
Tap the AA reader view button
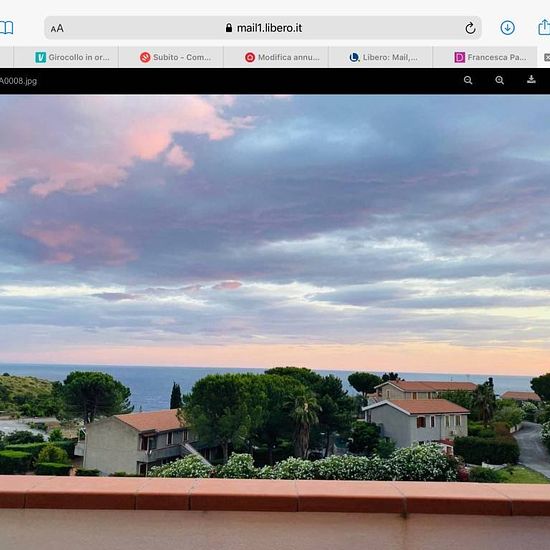point(57,28)
